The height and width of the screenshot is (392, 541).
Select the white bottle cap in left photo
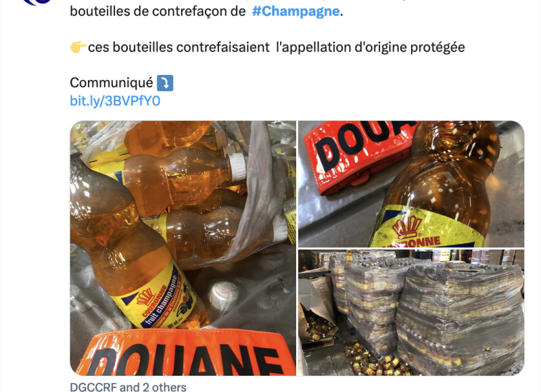[235, 167]
